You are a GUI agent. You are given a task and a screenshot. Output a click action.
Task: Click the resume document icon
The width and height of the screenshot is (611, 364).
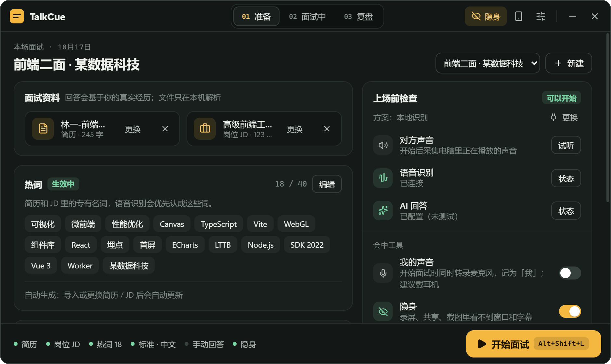(x=43, y=129)
